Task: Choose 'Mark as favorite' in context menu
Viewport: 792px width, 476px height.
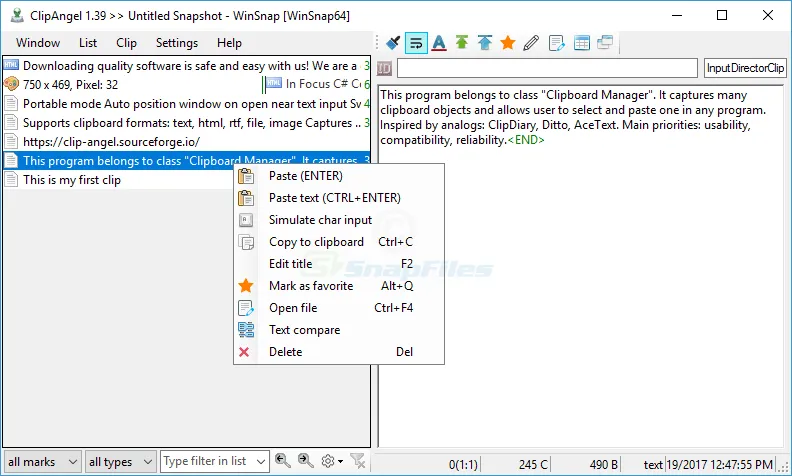Action: pyautogui.click(x=311, y=286)
